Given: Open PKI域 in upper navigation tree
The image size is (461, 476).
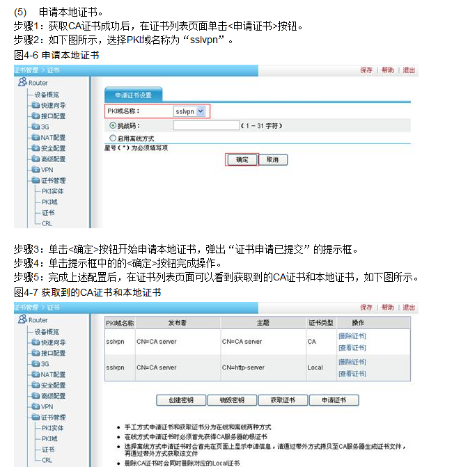Looking at the screenshot, I should (49, 202).
